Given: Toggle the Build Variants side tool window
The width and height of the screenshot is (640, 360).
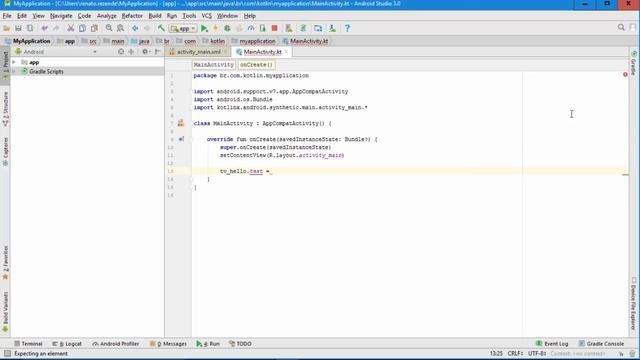Looking at the screenshot, I should 5,311.
